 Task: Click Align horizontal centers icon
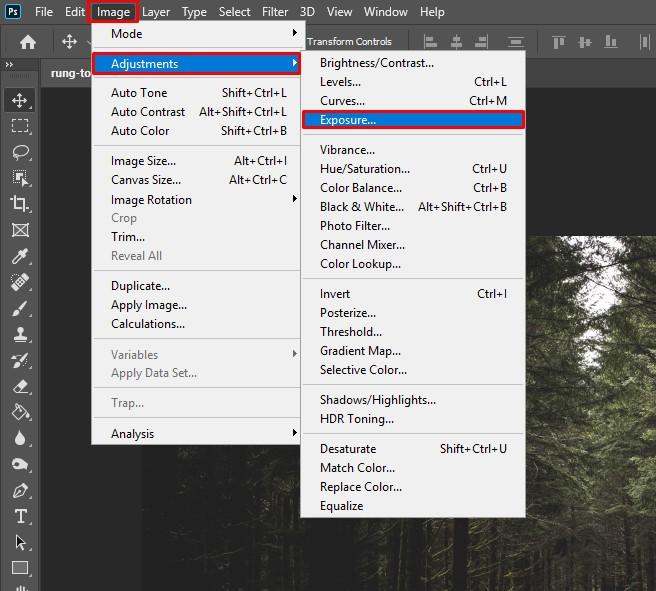click(x=456, y=42)
